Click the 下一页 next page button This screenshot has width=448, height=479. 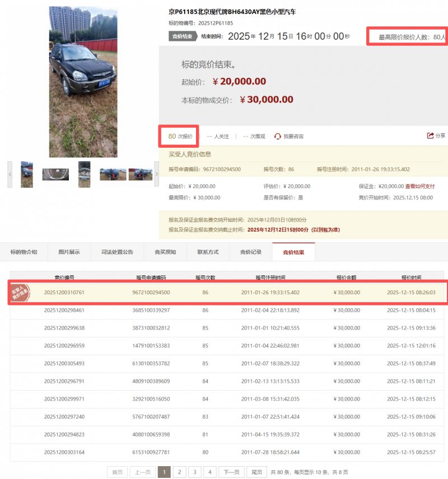tap(231, 472)
